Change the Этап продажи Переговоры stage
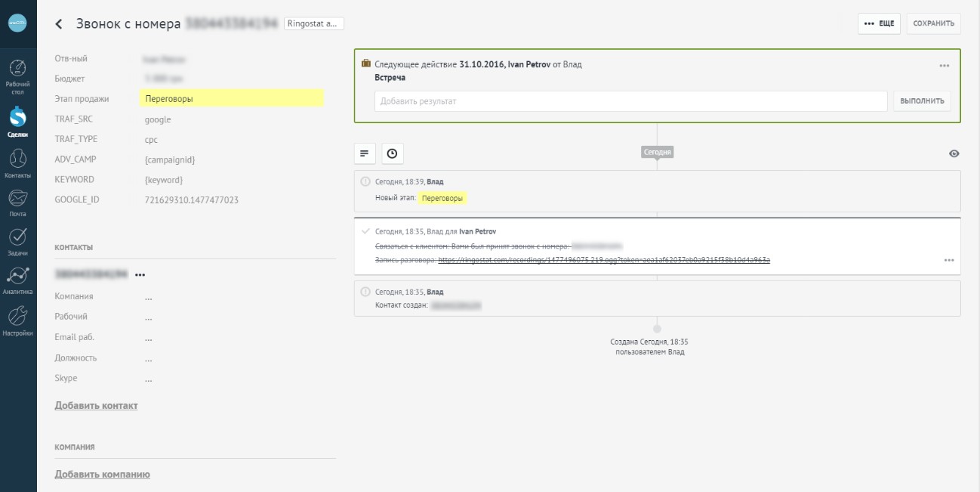The width and height of the screenshot is (980, 492). point(231,98)
